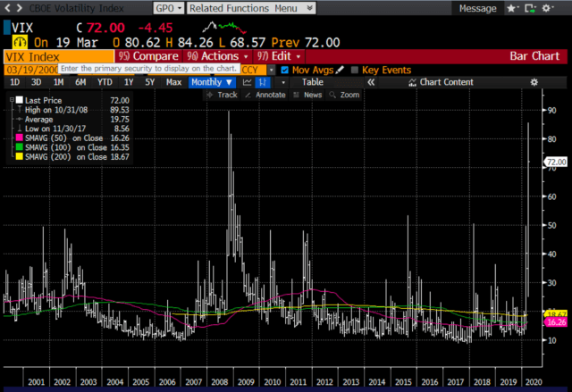Click the SMAVG (100) green swatch
572x392 pixels.
(20, 147)
